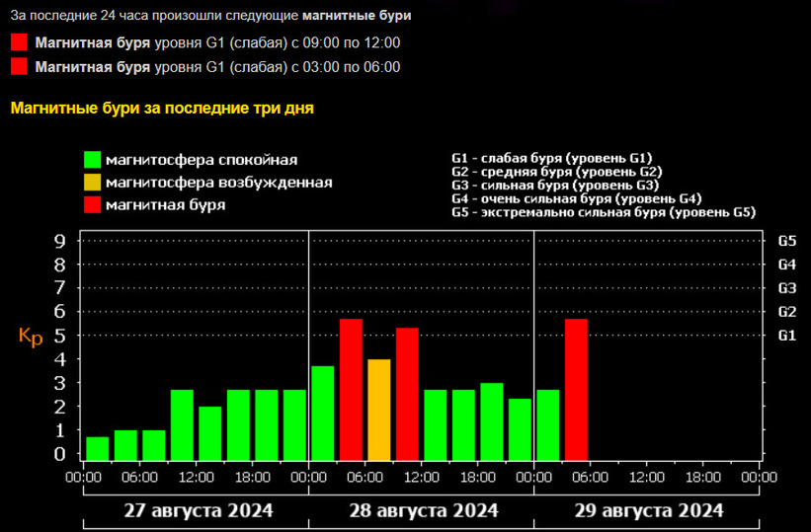Click the '28 августа 2024' date label
Screen dimensions: 811x532
[x=423, y=511]
